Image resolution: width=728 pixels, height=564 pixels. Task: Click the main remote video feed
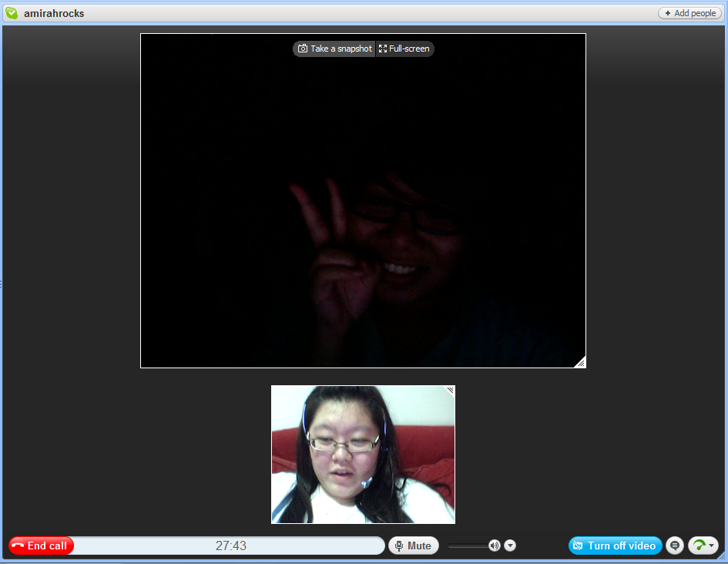click(363, 200)
